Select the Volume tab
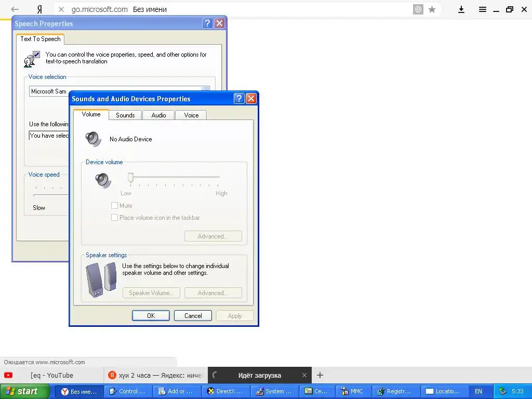The height and width of the screenshot is (399, 532). [x=91, y=114]
